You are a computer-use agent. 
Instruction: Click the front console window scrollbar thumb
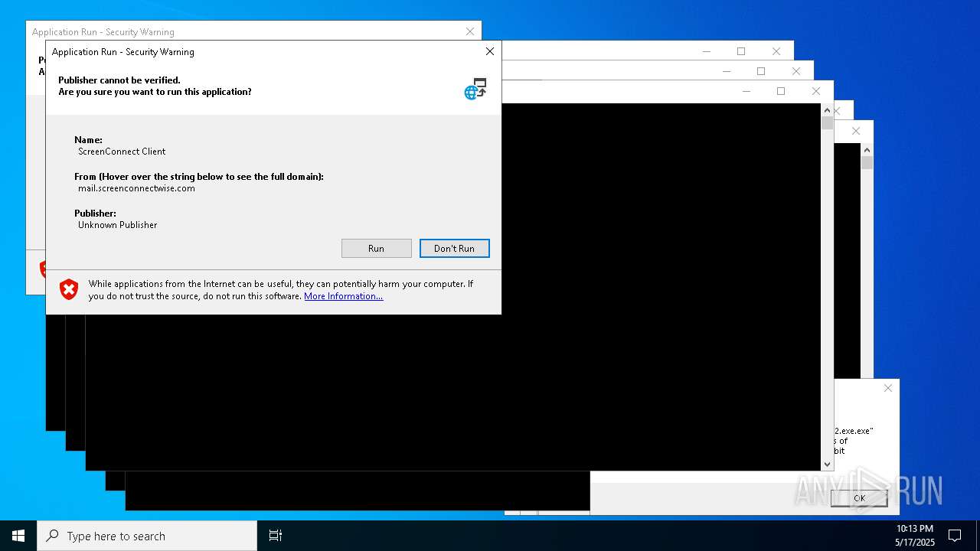coord(827,122)
